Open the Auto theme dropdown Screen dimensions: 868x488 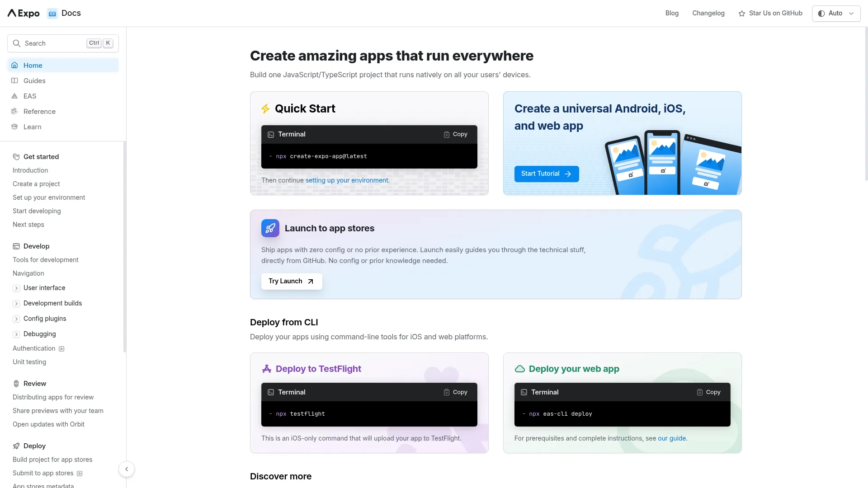coord(836,14)
